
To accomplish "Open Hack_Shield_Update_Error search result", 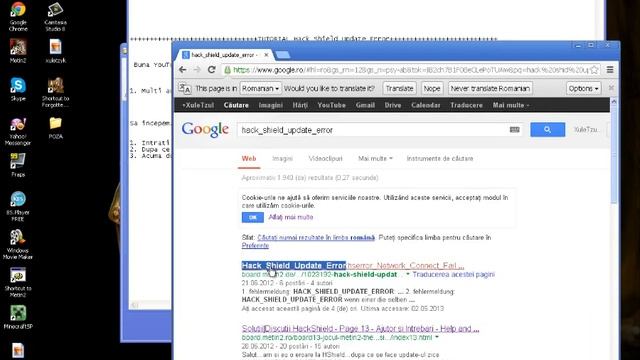I will (353, 266).
